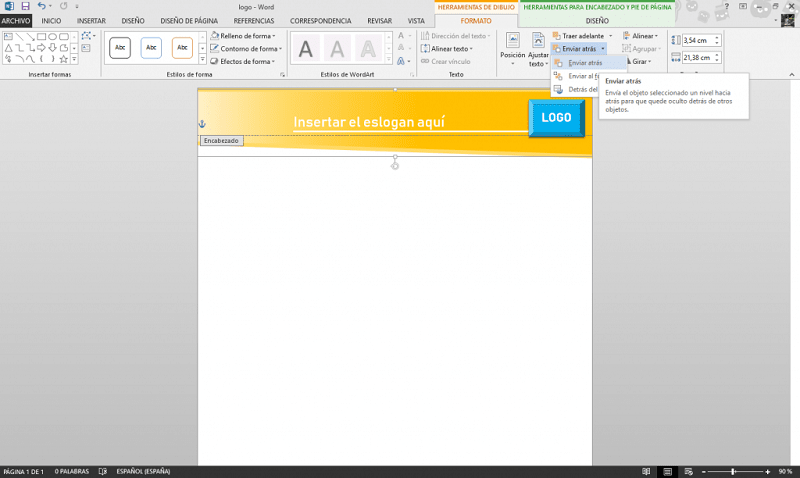
Task: Open the REFERENCIAS tab
Action: coord(254,21)
